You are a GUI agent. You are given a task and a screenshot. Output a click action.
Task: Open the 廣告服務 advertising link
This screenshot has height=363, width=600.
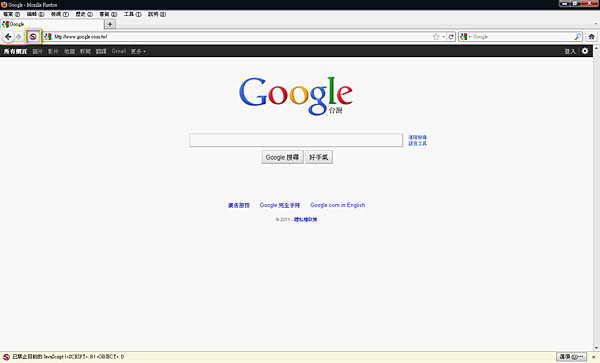pos(239,205)
